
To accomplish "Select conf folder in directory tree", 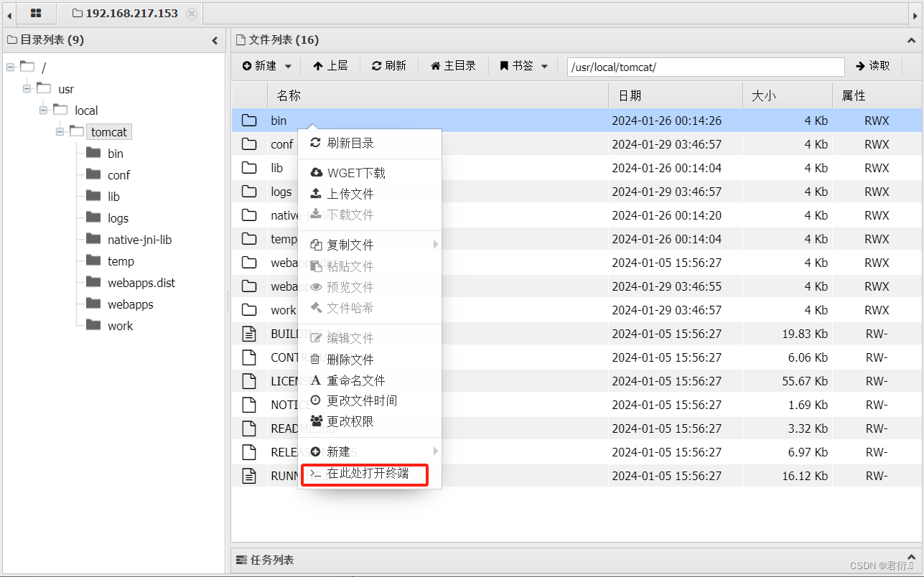I will [119, 175].
